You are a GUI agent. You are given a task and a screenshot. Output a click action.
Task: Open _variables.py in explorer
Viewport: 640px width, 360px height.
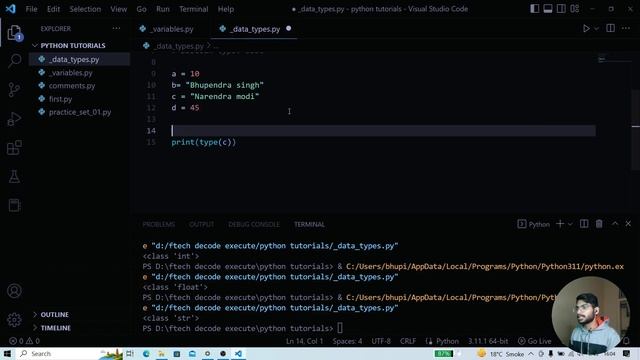(80, 73)
